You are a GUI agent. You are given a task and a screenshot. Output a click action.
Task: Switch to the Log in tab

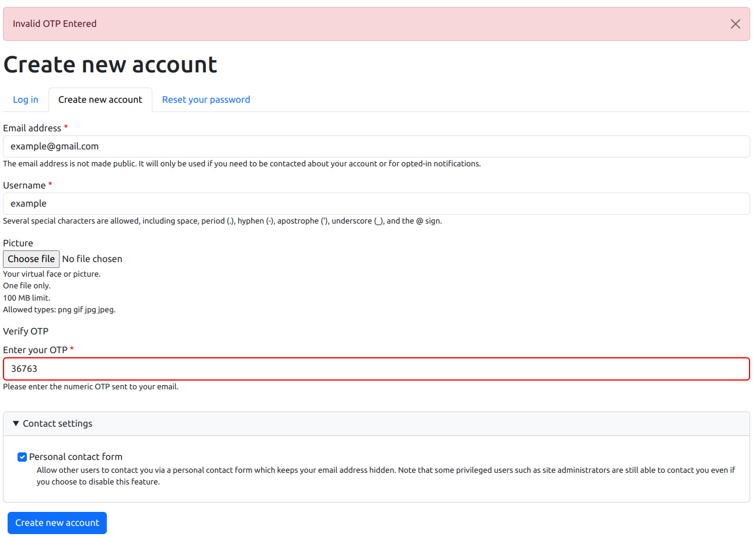pos(26,100)
